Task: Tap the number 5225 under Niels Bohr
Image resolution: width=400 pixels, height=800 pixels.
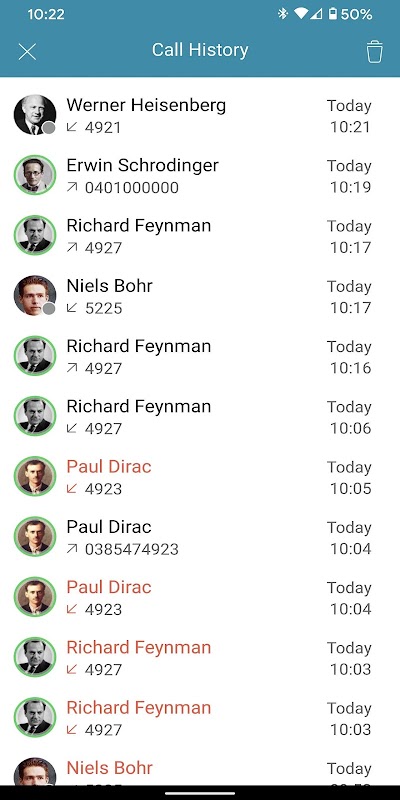Action: 104,308
